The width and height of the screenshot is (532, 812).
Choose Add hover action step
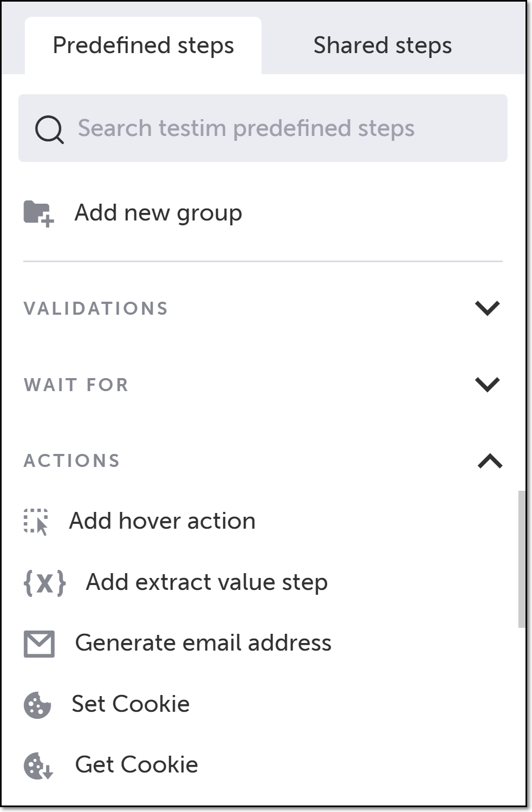163,521
